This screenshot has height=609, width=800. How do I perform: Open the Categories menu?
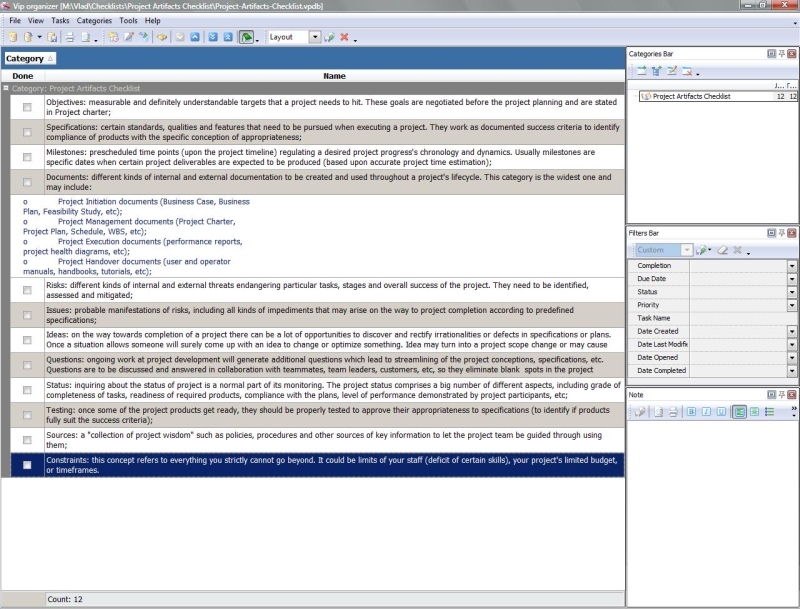coord(94,20)
